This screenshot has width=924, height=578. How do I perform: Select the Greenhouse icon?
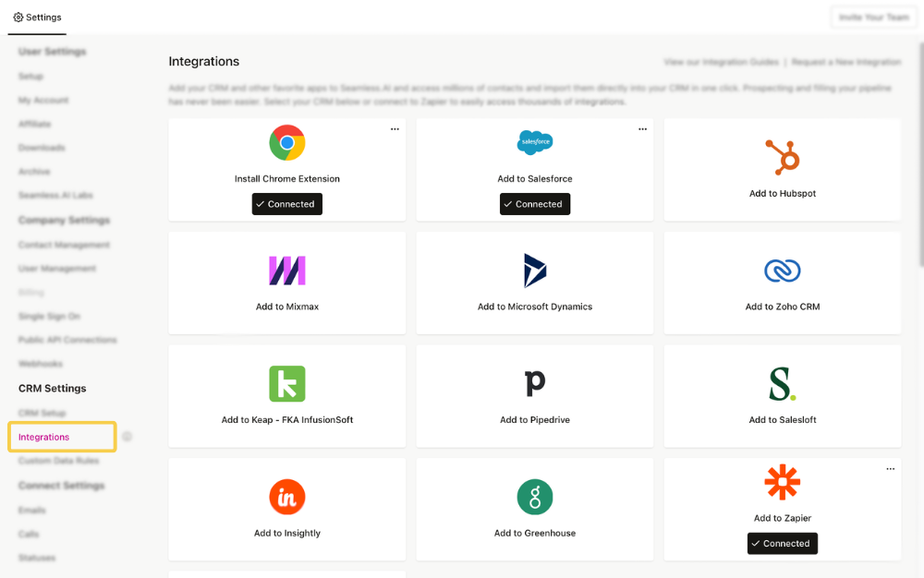click(x=534, y=496)
